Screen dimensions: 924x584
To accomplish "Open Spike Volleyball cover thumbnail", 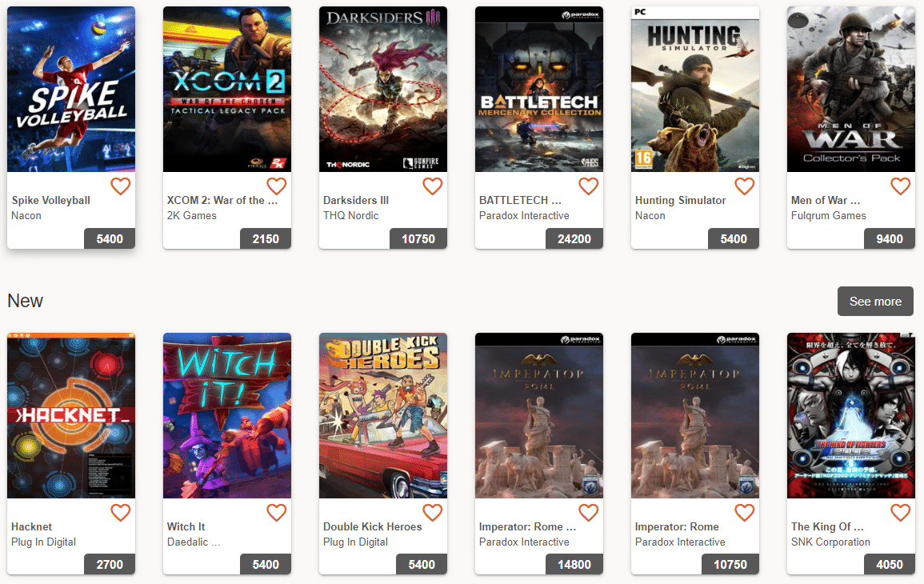I will tap(71, 89).
